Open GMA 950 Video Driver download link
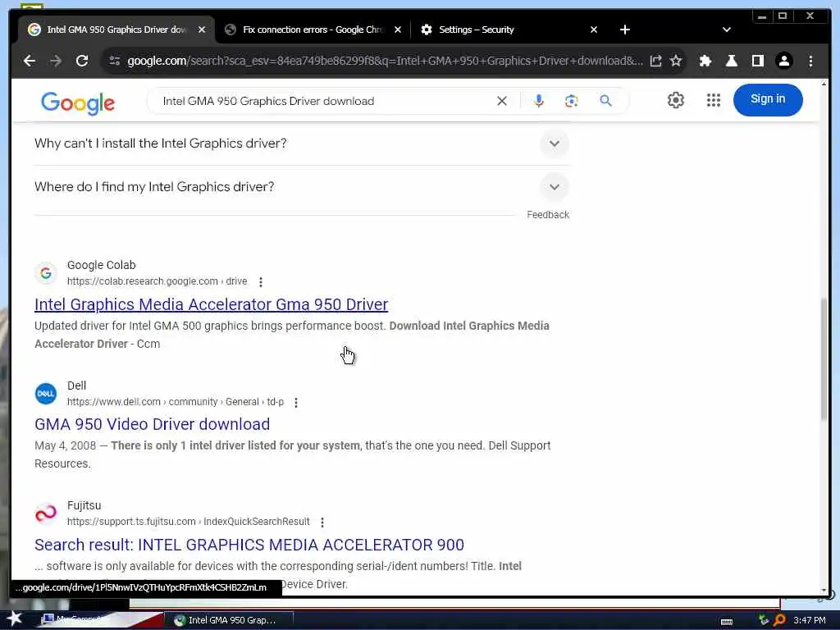The height and width of the screenshot is (630, 840). (x=152, y=424)
